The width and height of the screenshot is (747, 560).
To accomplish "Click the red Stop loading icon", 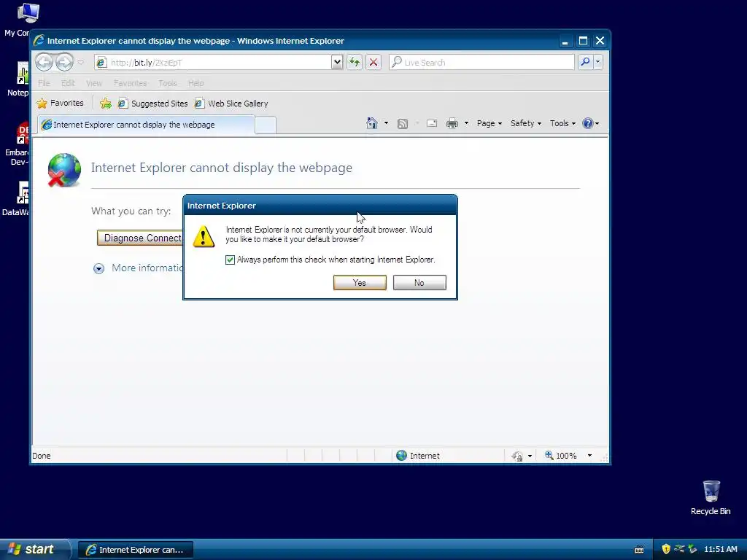I will (x=373, y=62).
